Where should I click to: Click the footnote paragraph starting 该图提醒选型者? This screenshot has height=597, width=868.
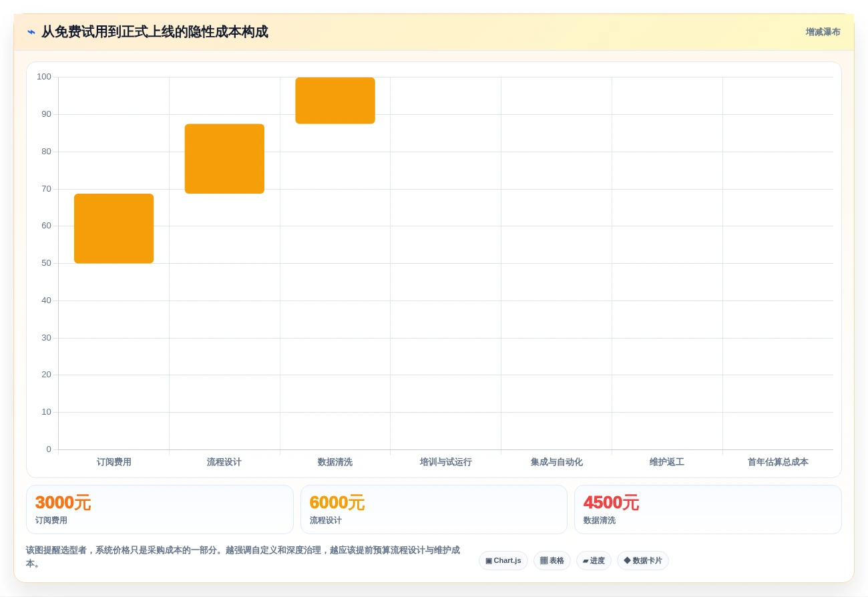(x=243, y=557)
